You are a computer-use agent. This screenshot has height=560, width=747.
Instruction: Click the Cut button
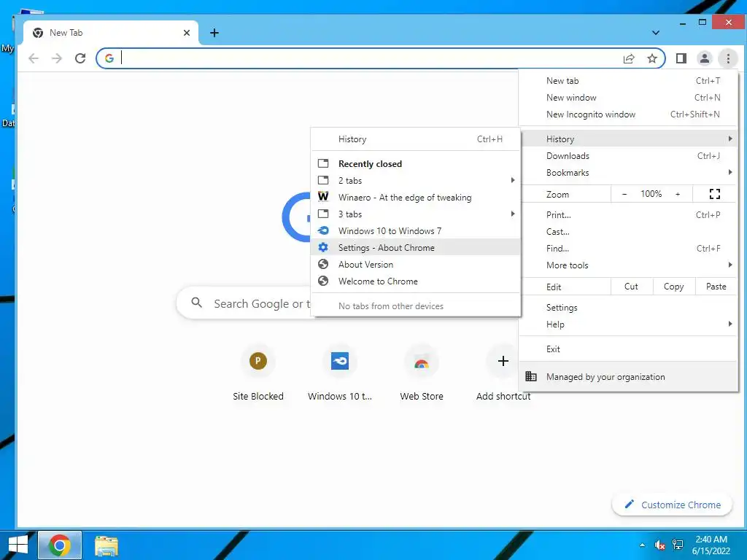tap(631, 286)
